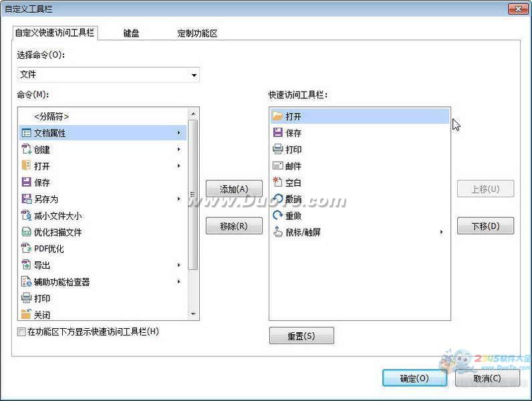Click the 打印 printer icon in quick access toolbar list
The width and height of the screenshot is (532, 401).
[x=277, y=149]
